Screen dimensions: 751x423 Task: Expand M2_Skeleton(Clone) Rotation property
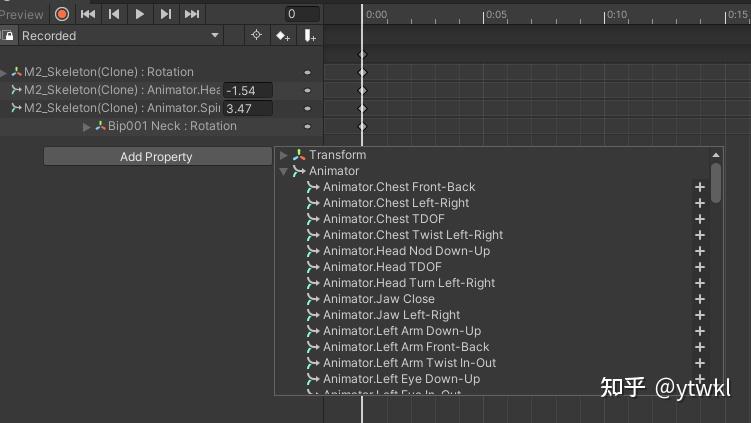click(4, 73)
